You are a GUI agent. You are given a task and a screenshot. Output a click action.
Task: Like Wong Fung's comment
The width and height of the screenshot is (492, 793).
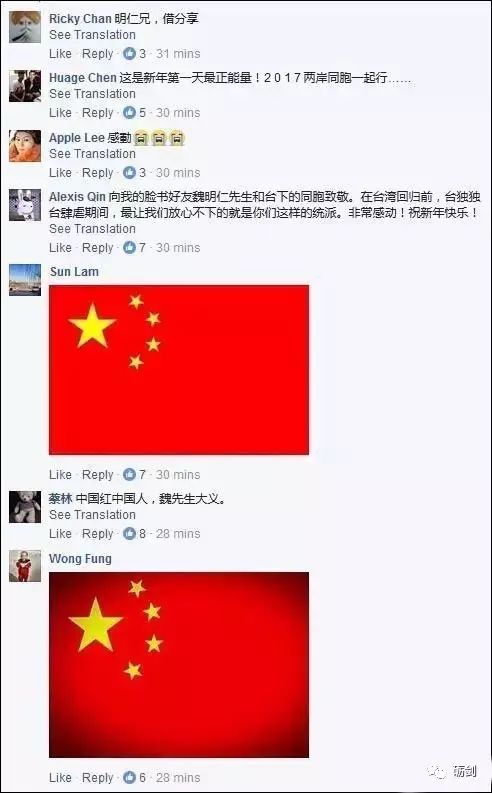pos(61,777)
